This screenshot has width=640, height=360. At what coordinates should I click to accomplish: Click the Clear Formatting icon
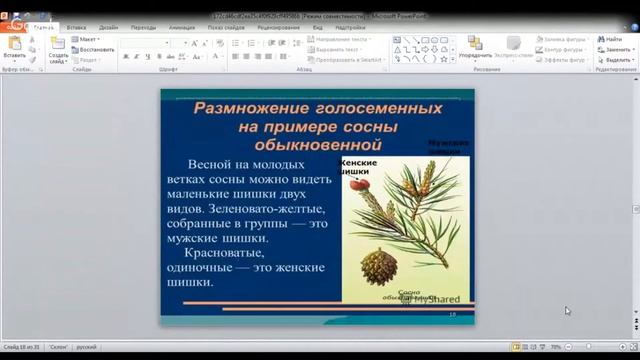(x=220, y=43)
